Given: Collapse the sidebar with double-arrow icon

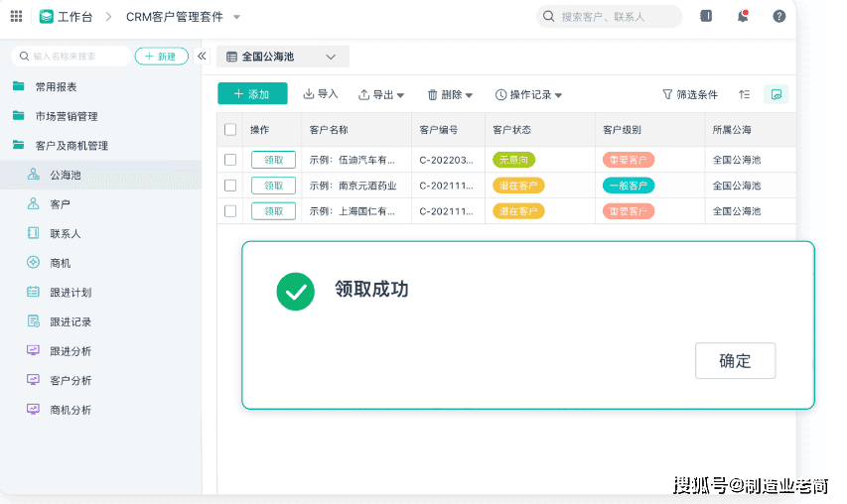Looking at the screenshot, I should 202,57.
